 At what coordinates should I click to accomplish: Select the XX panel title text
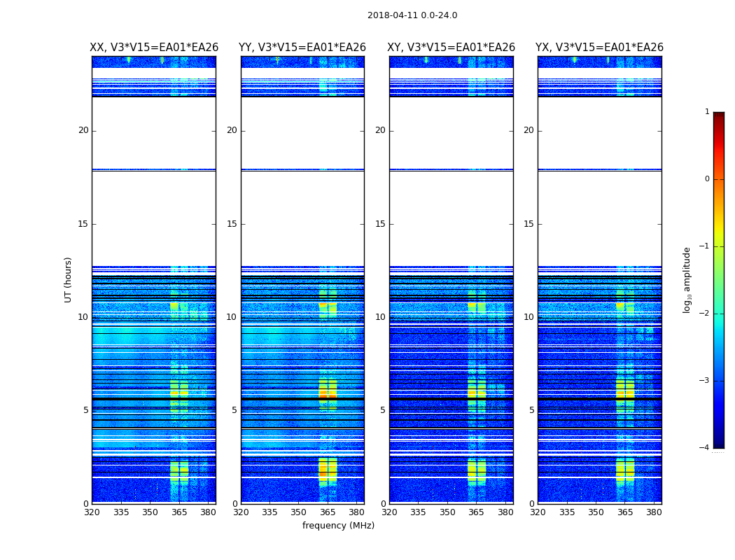[154, 48]
